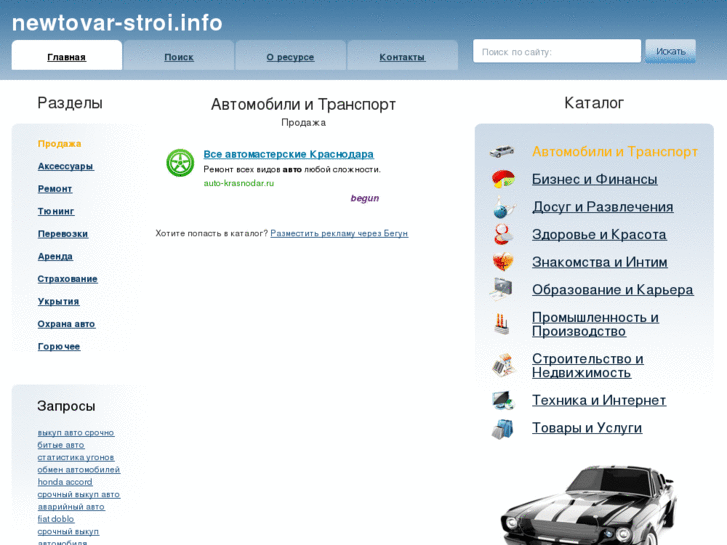The image size is (727, 545).
Task: Select the Охрана авто section
Action: (x=66, y=324)
